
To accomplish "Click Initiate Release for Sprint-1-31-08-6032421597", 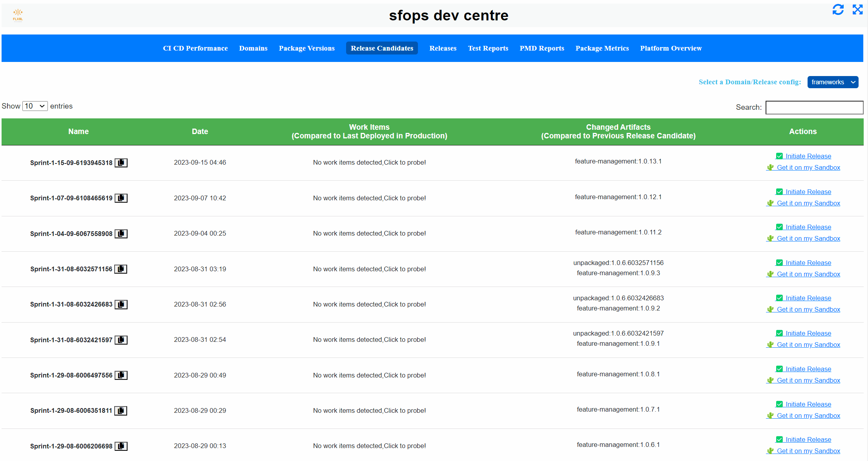I will pyautogui.click(x=808, y=333).
